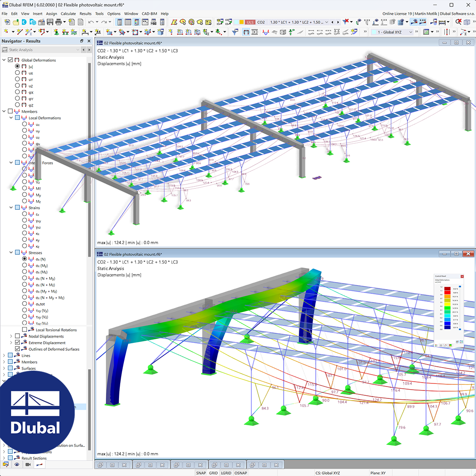476x476 pixels.
Task: Open Navigator Views eye tab icon
Action: click(x=17, y=465)
